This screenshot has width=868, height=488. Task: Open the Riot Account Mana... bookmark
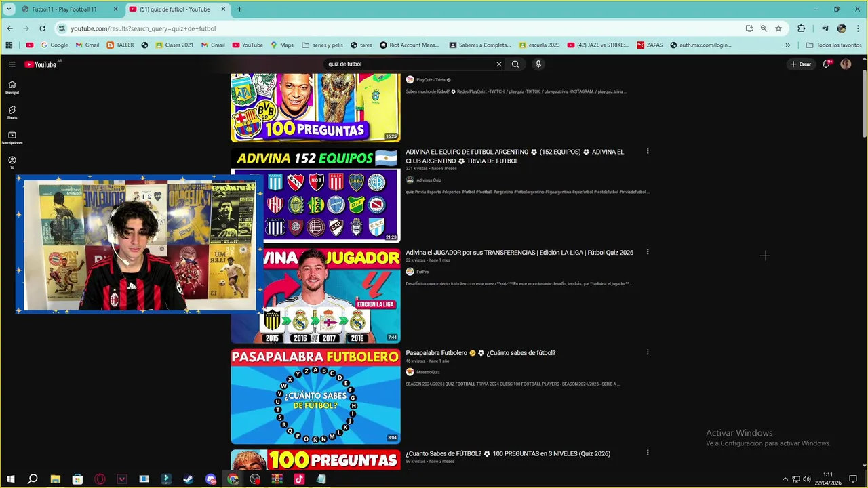coord(410,45)
